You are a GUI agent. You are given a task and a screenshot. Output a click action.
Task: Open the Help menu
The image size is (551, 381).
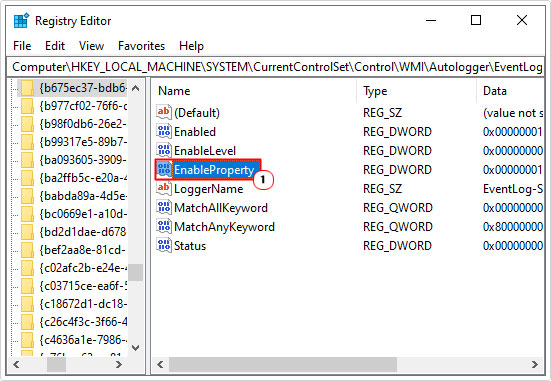coord(191,46)
